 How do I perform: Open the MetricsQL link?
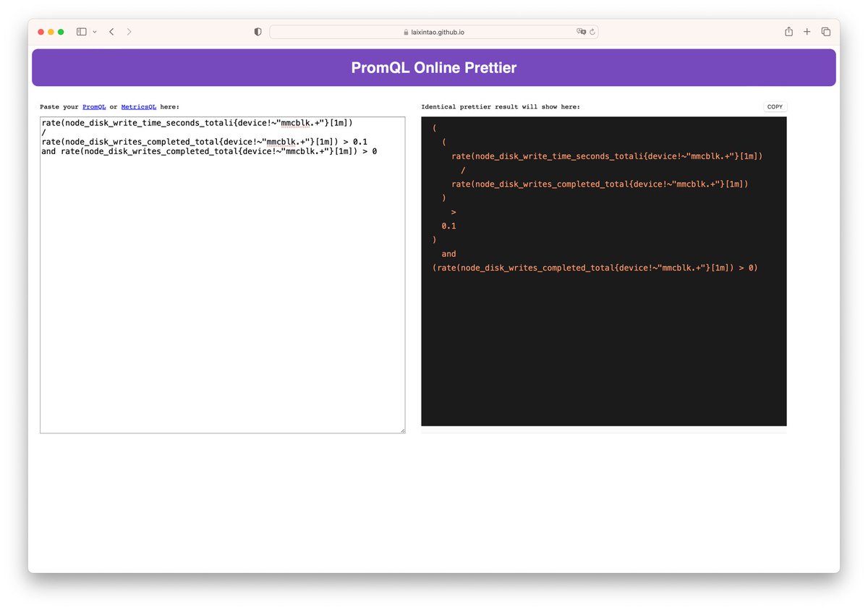pos(139,107)
